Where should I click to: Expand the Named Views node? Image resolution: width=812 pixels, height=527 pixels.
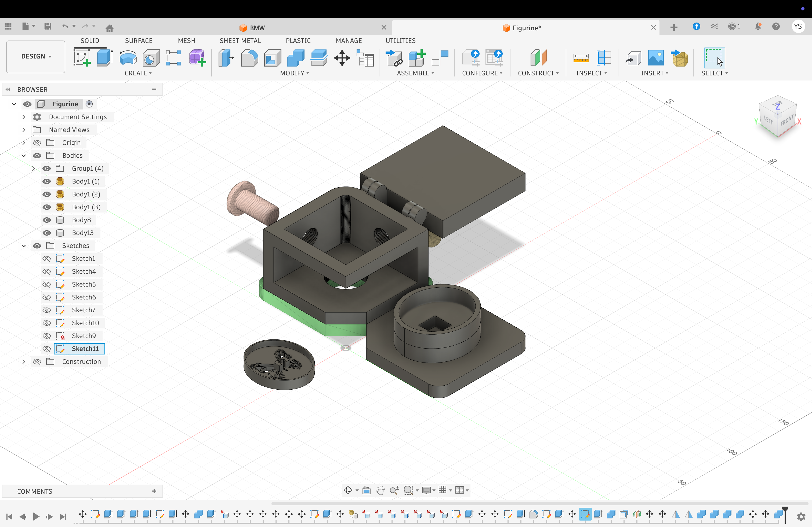pos(24,130)
